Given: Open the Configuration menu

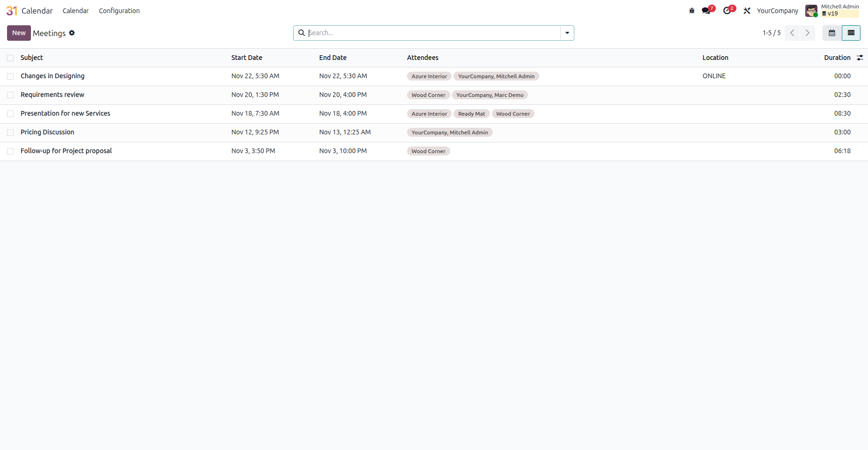Looking at the screenshot, I should click(119, 11).
